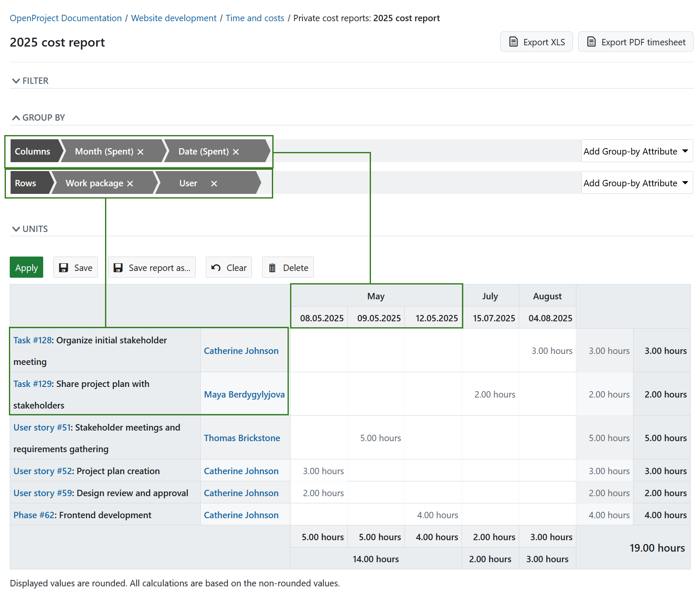Open Save report as dialog
Screen dimensions: 700x591
click(151, 267)
